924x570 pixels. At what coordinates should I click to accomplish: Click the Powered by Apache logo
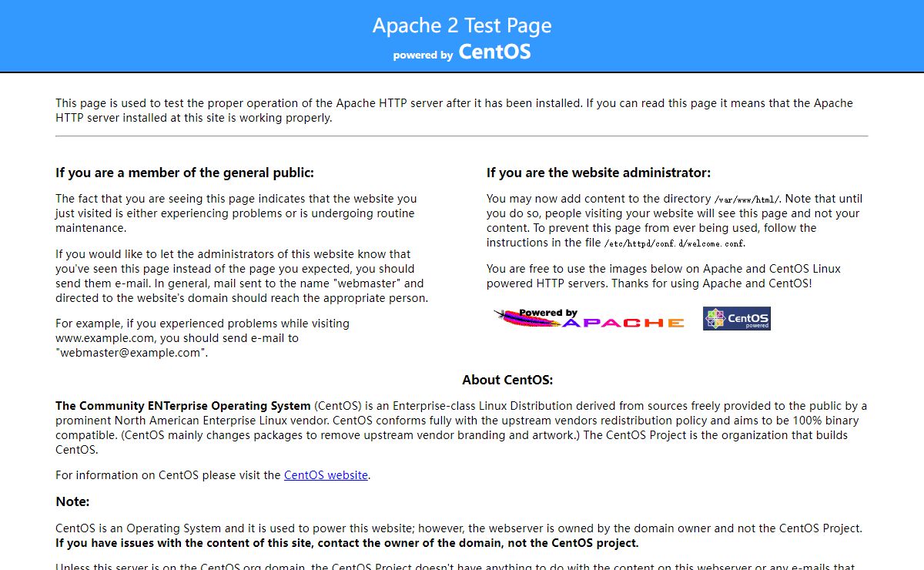(589, 318)
